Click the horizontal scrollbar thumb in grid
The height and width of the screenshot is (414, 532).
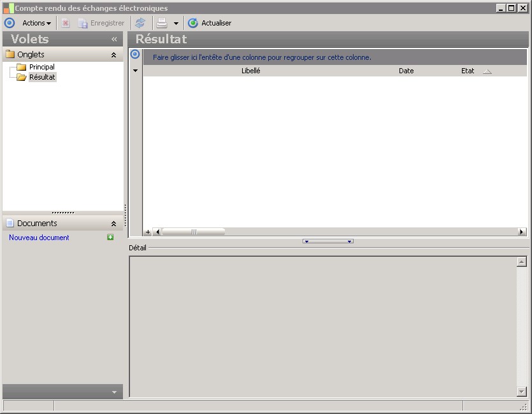tap(194, 232)
